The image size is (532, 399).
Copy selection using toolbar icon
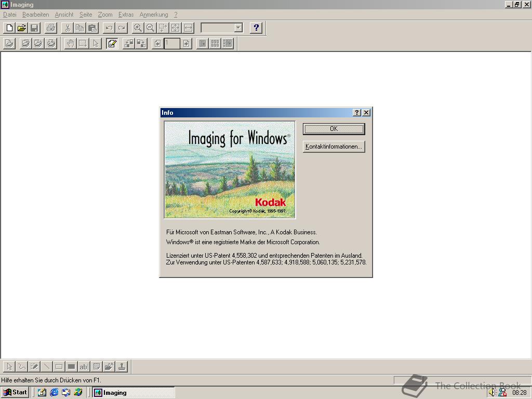[x=79, y=28]
